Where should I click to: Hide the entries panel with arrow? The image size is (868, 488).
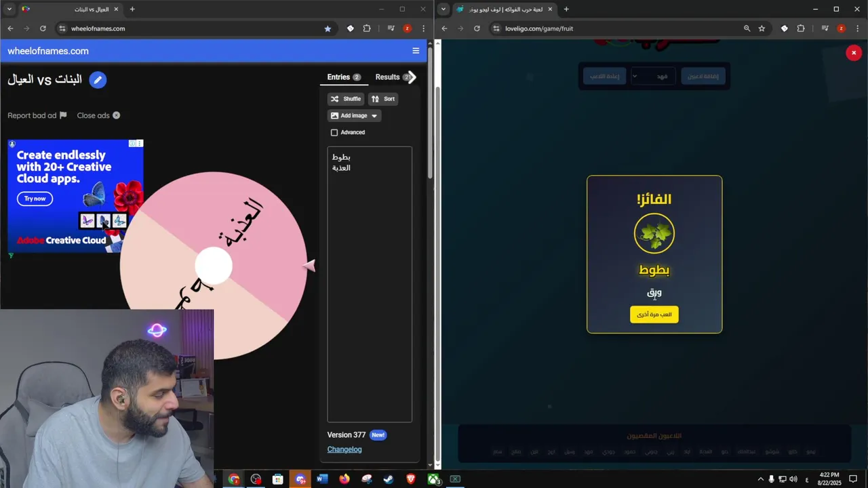pyautogui.click(x=412, y=77)
